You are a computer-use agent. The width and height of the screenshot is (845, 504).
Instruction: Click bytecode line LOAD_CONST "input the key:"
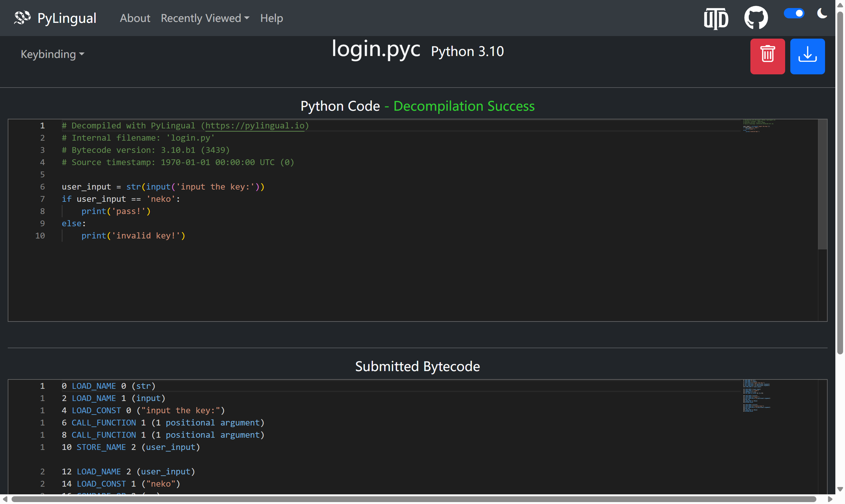(143, 411)
